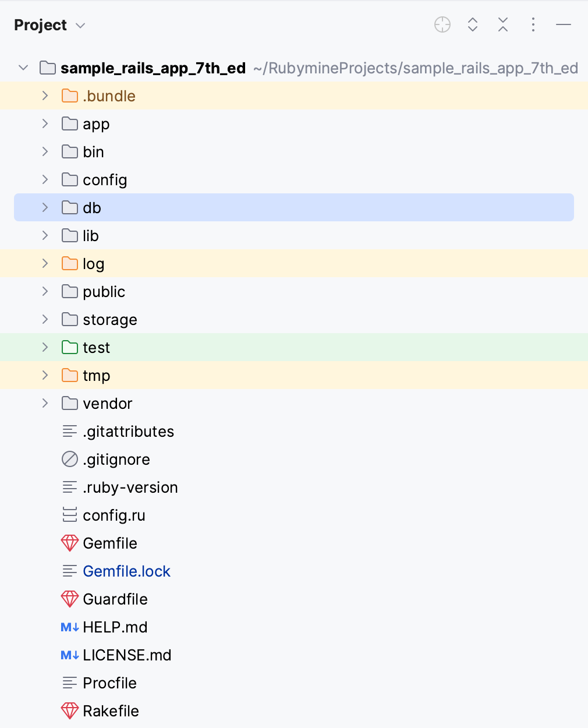Click the Select Opened File crosshair icon

pos(442,25)
